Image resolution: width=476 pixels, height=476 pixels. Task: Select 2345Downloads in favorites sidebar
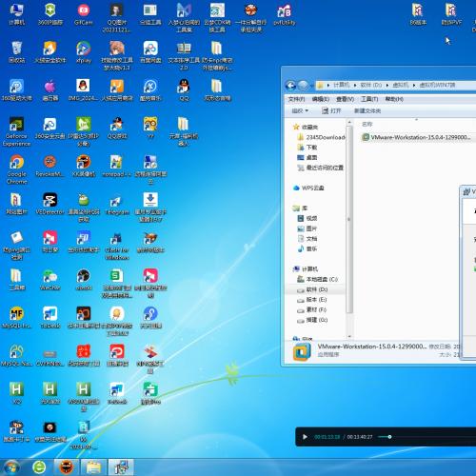321,137
